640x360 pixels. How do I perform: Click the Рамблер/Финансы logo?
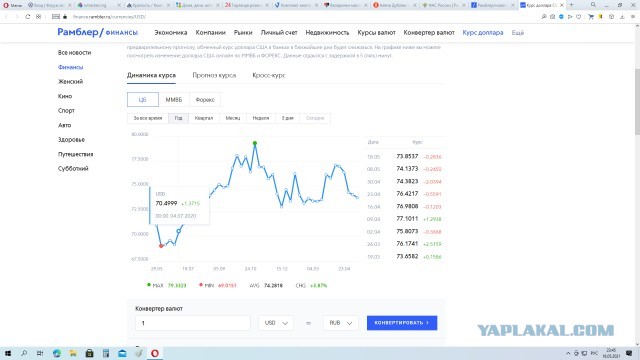pyautogui.click(x=98, y=32)
